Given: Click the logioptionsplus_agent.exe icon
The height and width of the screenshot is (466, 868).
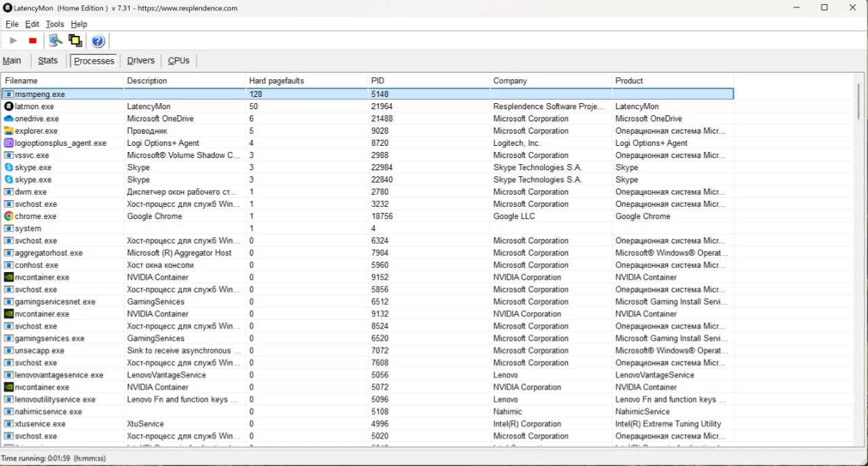Looking at the screenshot, I should pos(9,143).
